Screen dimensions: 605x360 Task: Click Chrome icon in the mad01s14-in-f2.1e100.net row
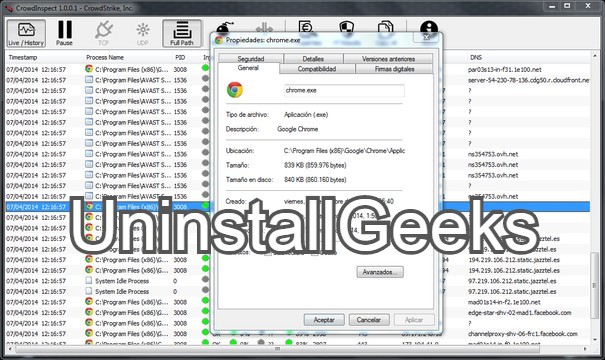89,301
